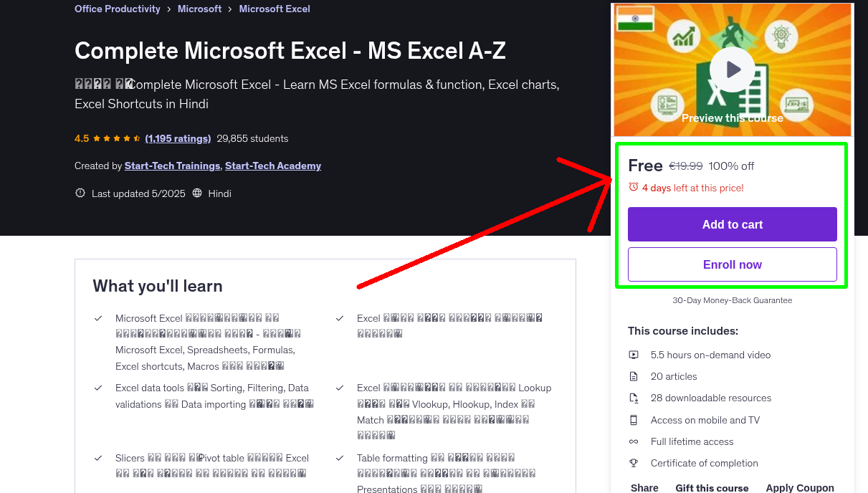Viewport: 868px width, 493px height.
Task: Click the Free price label
Action: [x=645, y=166]
